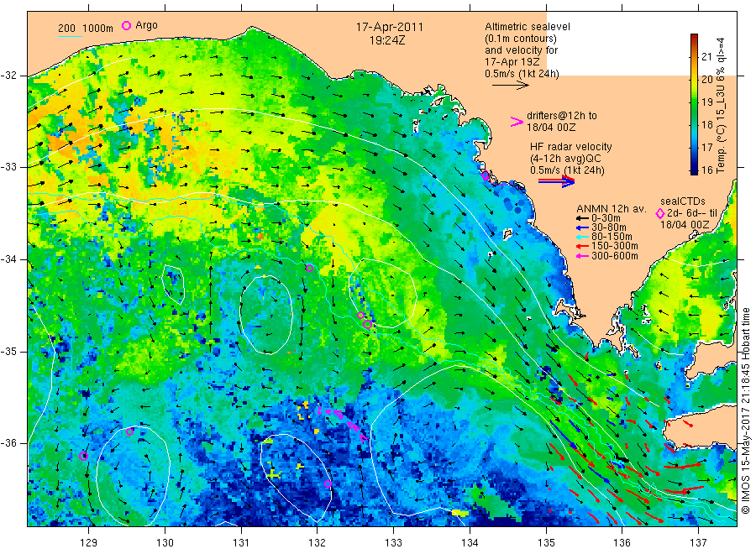Click the 'ANMN 12h av.' legend heading

point(611,209)
